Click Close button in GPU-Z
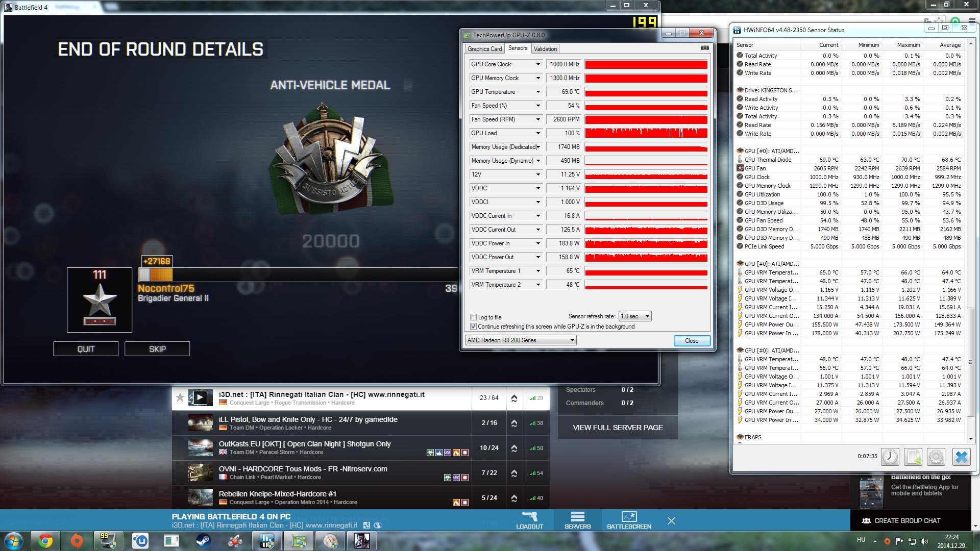 (x=692, y=341)
